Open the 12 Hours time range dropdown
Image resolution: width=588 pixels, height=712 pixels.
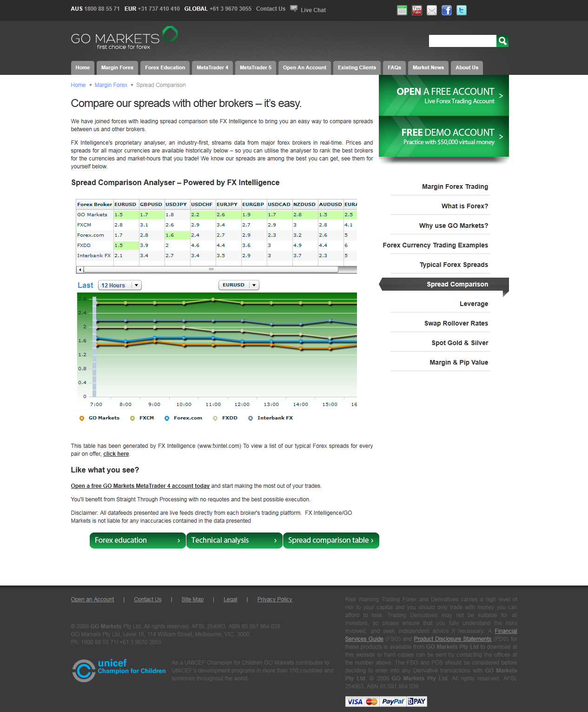[120, 285]
